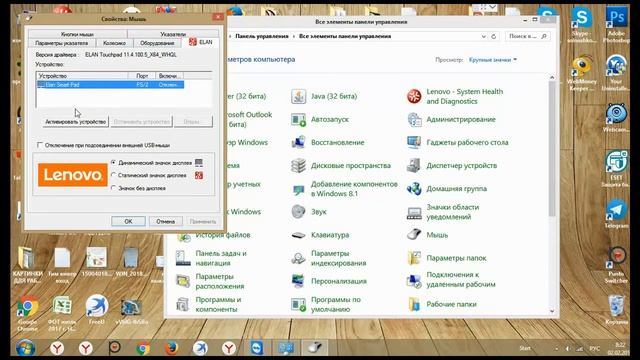The image size is (640, 360).
Task: Select the Elan Smart-Pad device row
Action: (x=110, y=84)
